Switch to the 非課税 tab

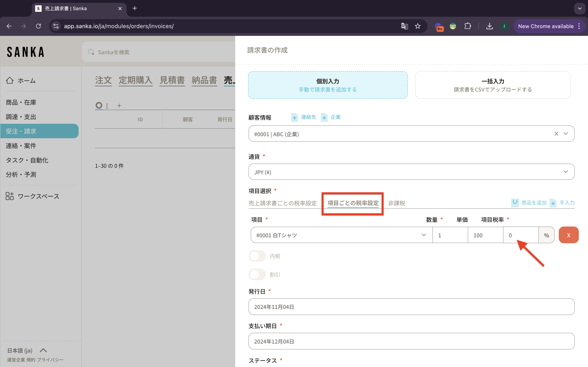coord(396,203)
